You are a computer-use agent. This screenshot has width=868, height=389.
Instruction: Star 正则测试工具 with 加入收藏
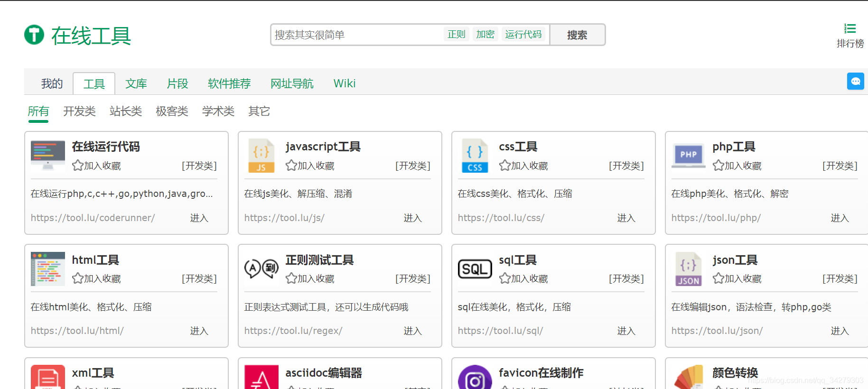tap(310, 278)
